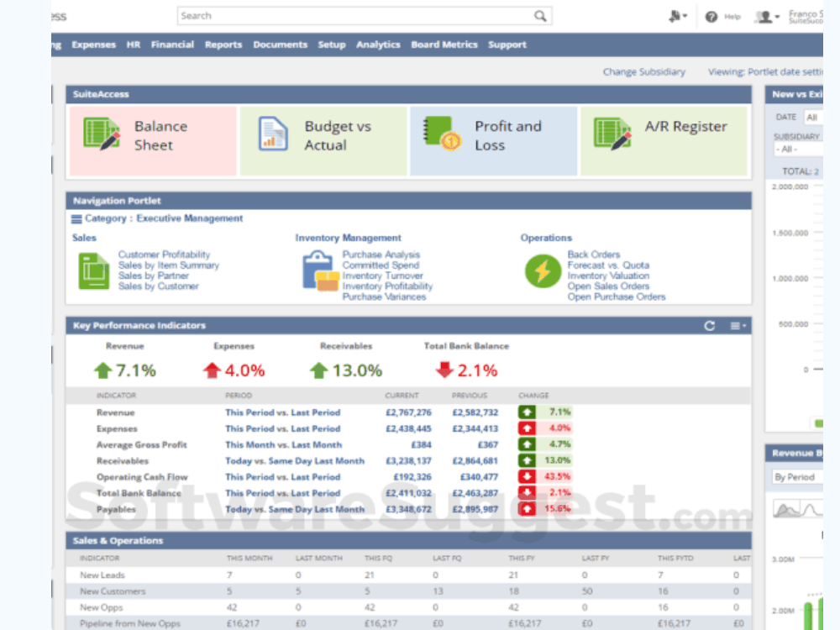Image resolution: width=840 pixels, height=630 pixels.
Task: Click the A/R Register spreadsheet icon
Action: (x=612, y=134)
